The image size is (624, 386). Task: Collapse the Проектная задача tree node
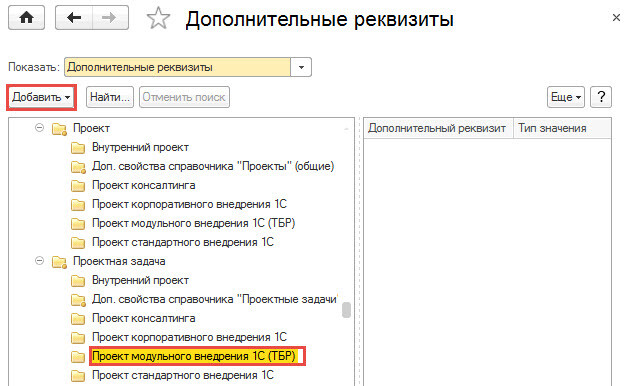point(39,261)
